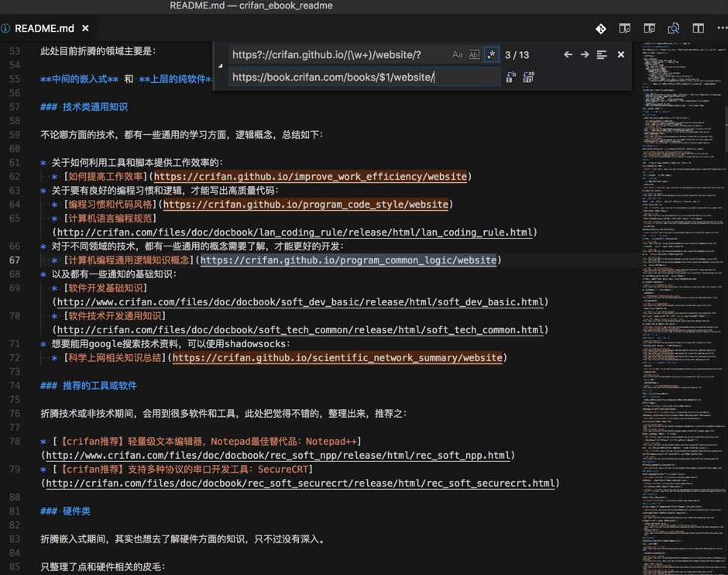Viewport: 728px width, 575px height.
Task: Click line 83 text about hardware knowledge
Action: tap(183, 539)
